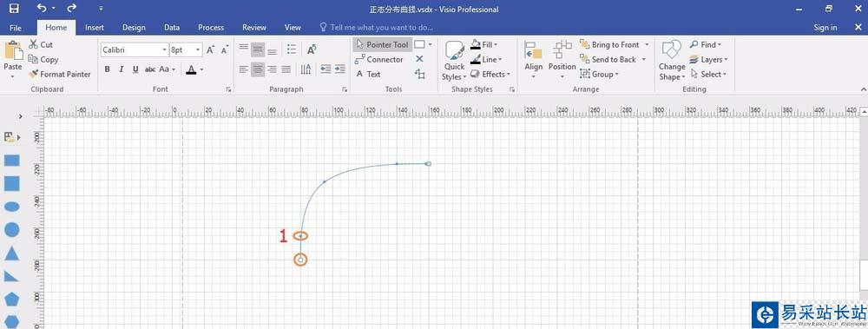Open the Calibri font name dropdown
This screenshot has height=329, width=868.
click(135, 49)
